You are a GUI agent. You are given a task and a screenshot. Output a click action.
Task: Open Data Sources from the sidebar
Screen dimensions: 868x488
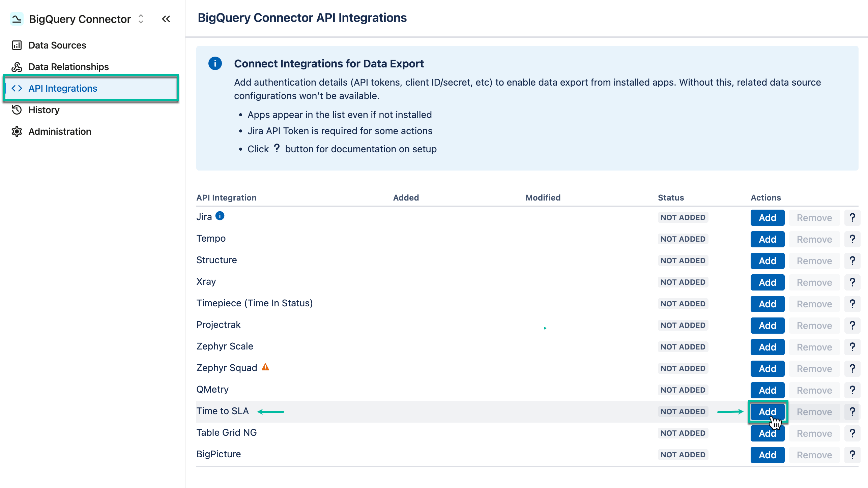(x=57, y=45)
